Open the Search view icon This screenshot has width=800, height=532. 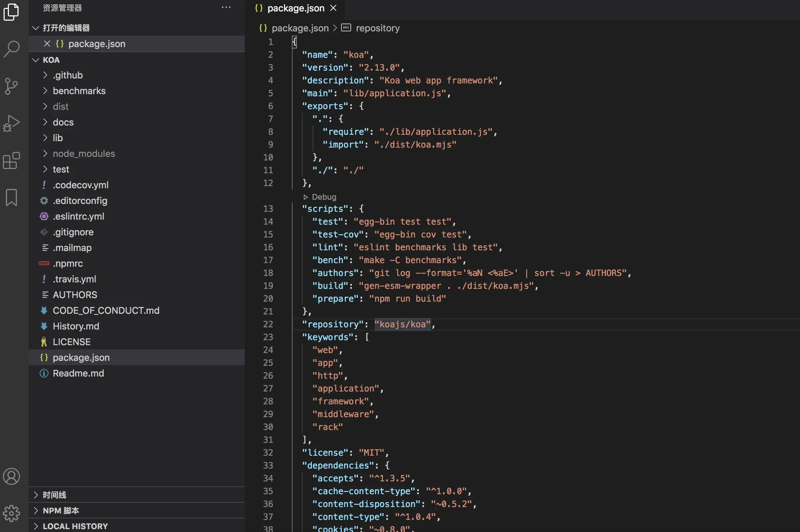[x=11, y=49]
